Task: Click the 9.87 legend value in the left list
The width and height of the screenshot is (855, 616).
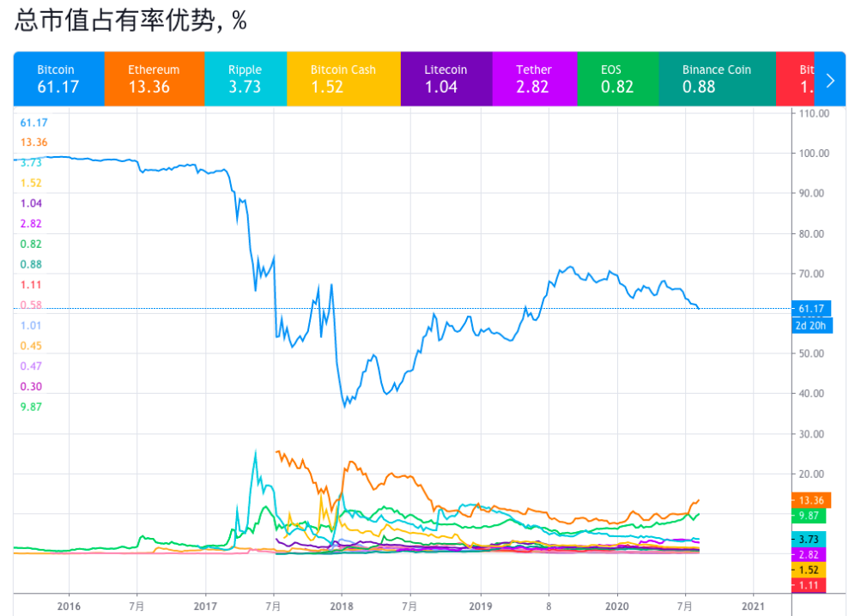Action: 31,407
